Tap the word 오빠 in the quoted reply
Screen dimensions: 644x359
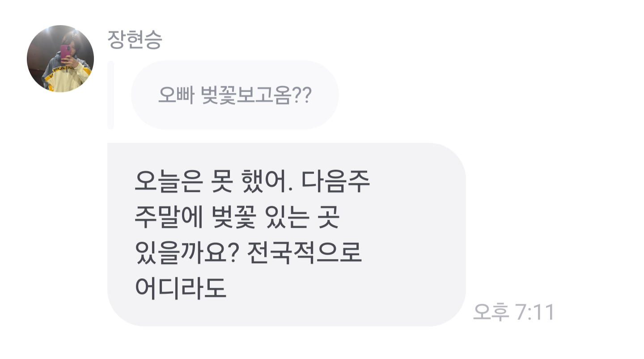pos(177,95)
